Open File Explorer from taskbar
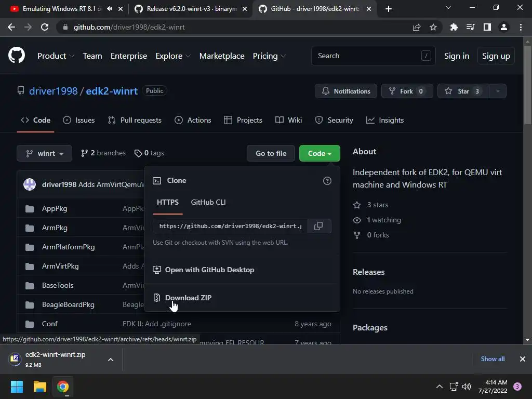Image resolution: width=532 pixels, height=399 pixels. click(x=39, y=387)
